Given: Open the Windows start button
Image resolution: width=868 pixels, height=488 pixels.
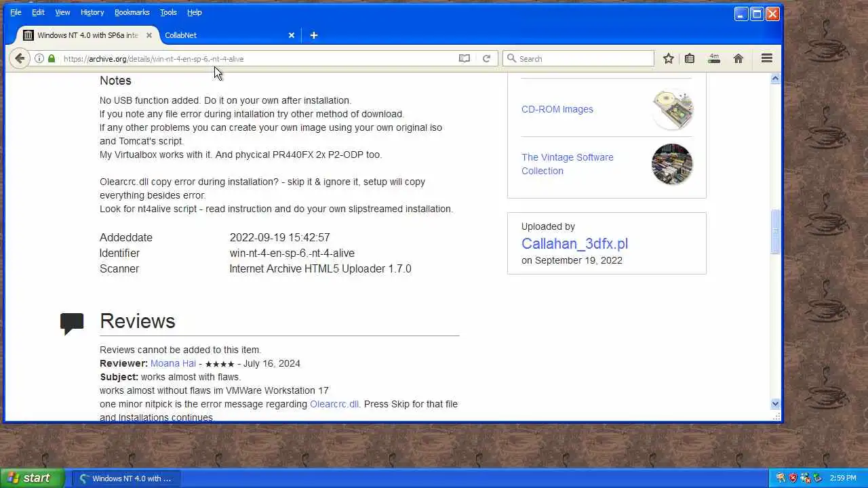Looking at the screenshot, I should tap(33, 478).
